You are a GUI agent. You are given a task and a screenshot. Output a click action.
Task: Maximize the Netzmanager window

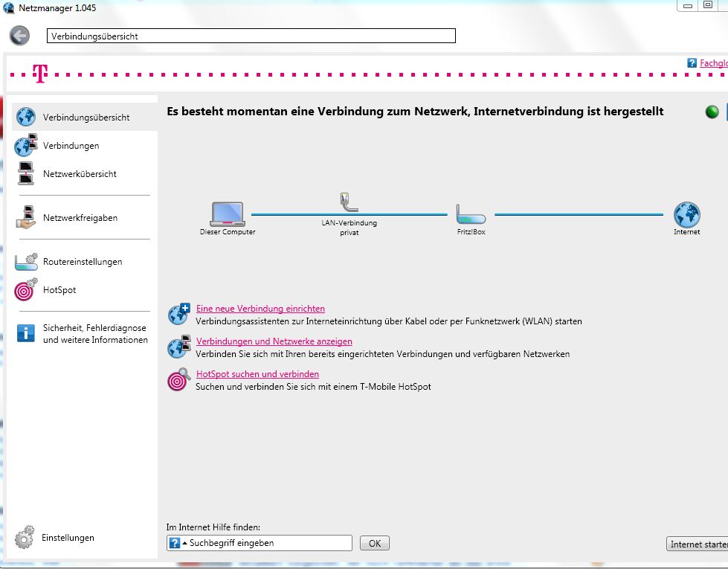coord(708,5)
